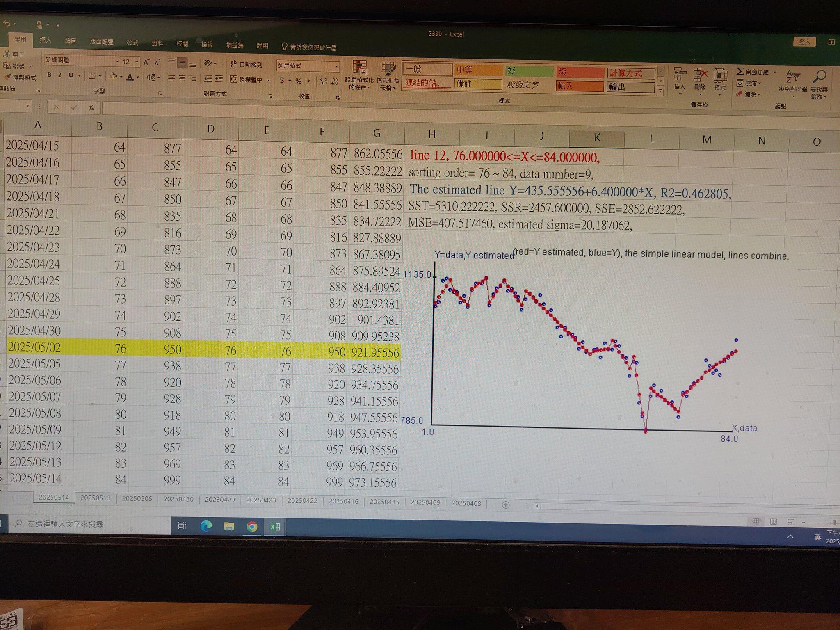Open the fill color dropdown arrow
Screen dimensions: 840x630
click(121, 77)
